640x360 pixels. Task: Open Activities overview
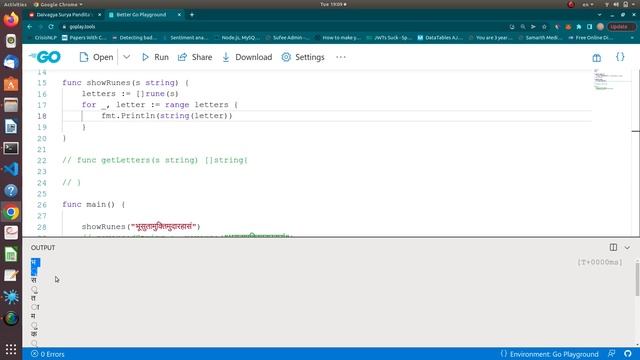click(15, 4)
